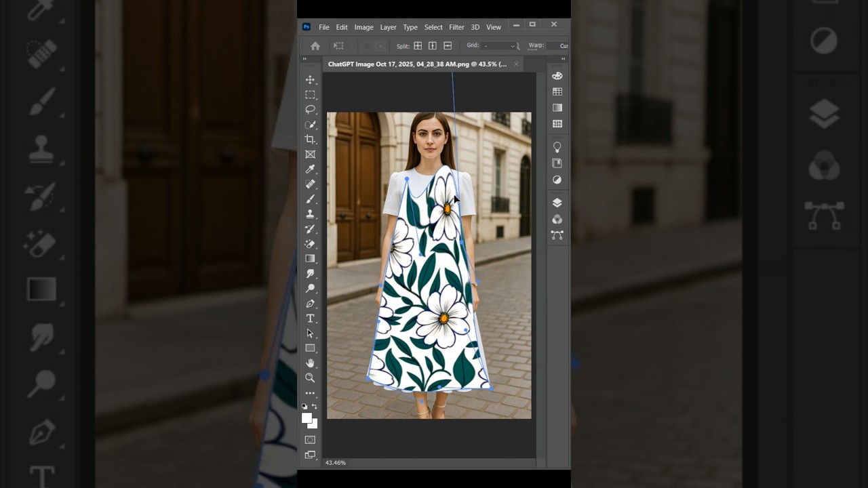The image size is (868, 488).
Task: Change the screen mode
Action: [x=310, y=455]
